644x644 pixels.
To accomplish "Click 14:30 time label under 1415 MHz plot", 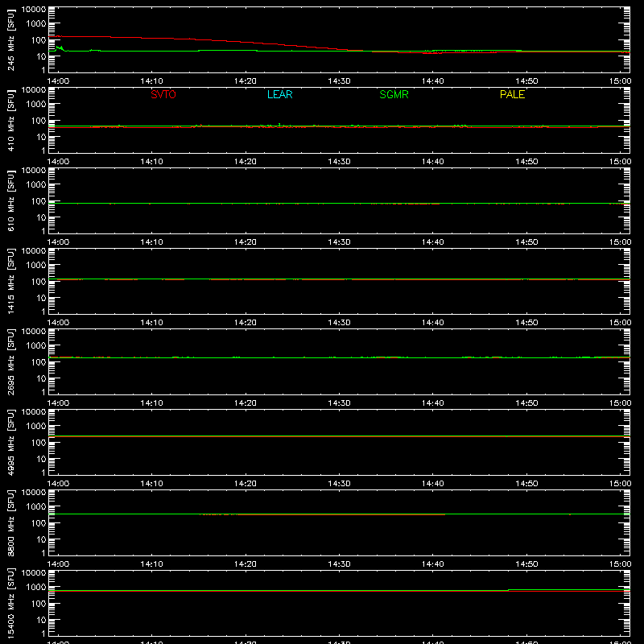I will point(339,323).
